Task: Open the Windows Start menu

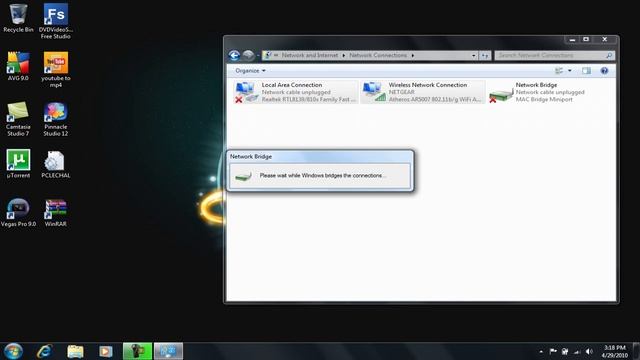Action: pyautogui.click(x=13, y=351)
